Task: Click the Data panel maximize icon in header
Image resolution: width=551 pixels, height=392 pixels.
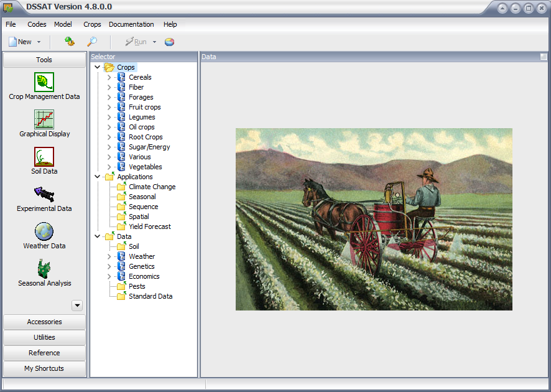Action: (x=544, y=57)
